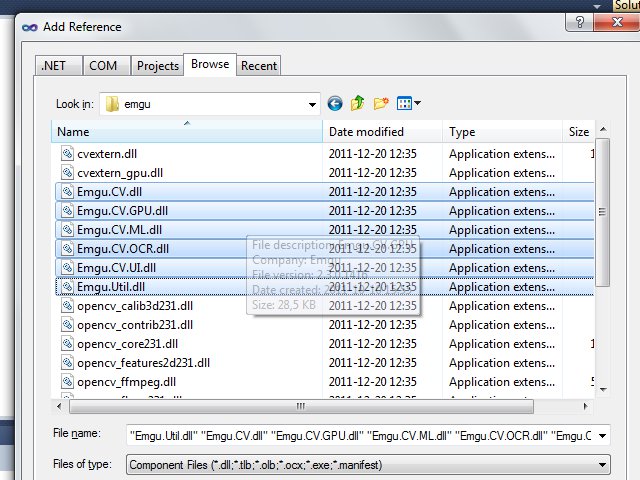Click the Emgu.CV.ML.dll file icon
This screenshot has height=480, width=640.
67,230
